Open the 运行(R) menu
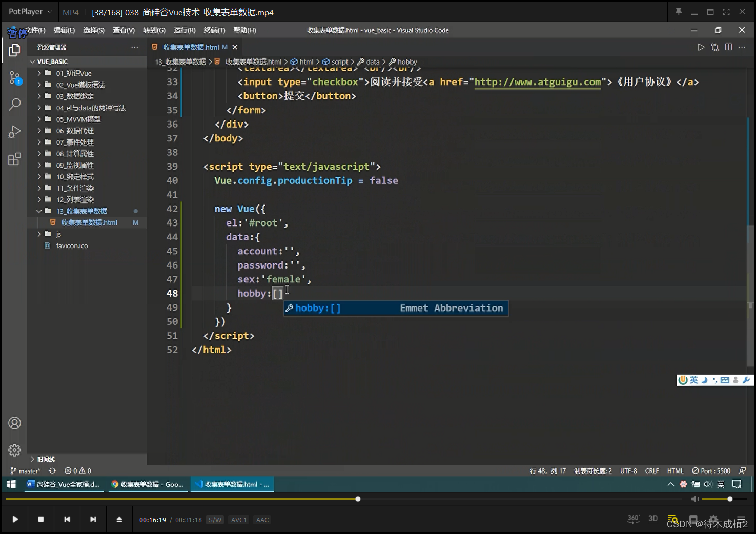The image size is (756, 534). pyautogui.click(x=185, y=30)
